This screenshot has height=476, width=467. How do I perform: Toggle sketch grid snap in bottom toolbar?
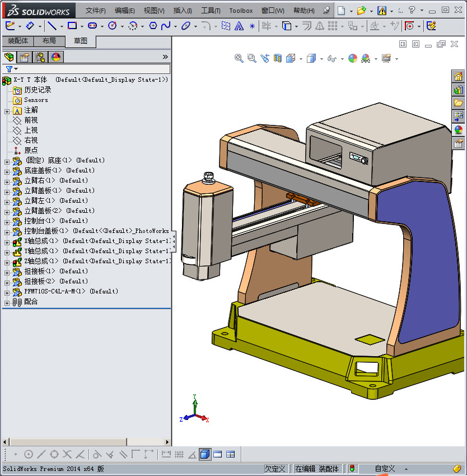(179, 454)
